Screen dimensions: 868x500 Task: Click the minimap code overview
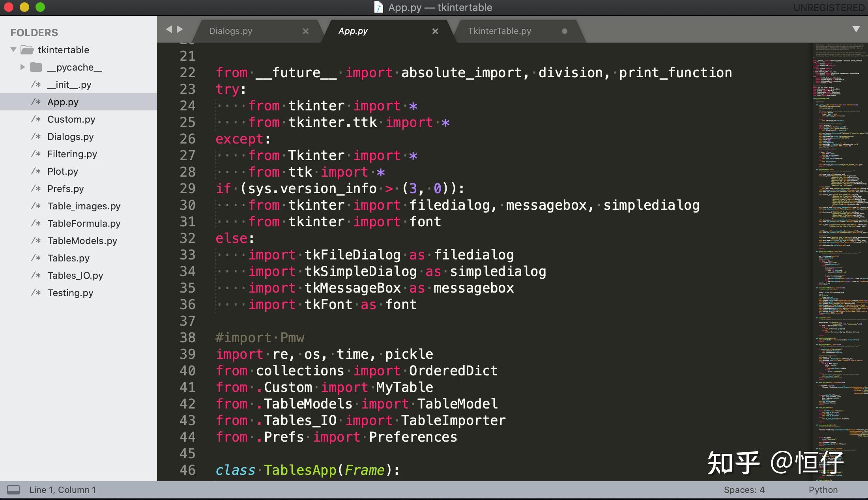[x=840, y=237]
